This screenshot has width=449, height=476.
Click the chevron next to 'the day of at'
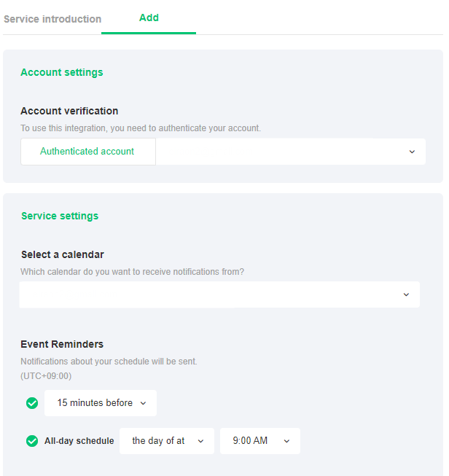coord(200,441)
